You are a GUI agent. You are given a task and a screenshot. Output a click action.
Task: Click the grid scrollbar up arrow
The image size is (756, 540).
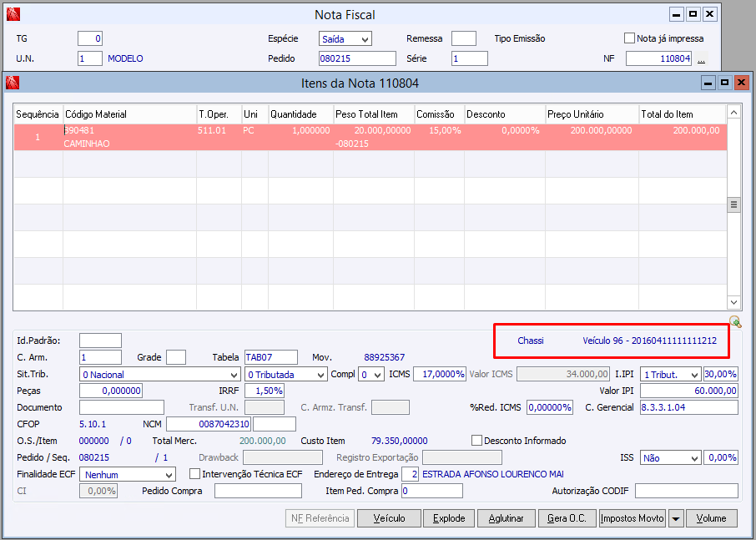(x=734, y=113)
